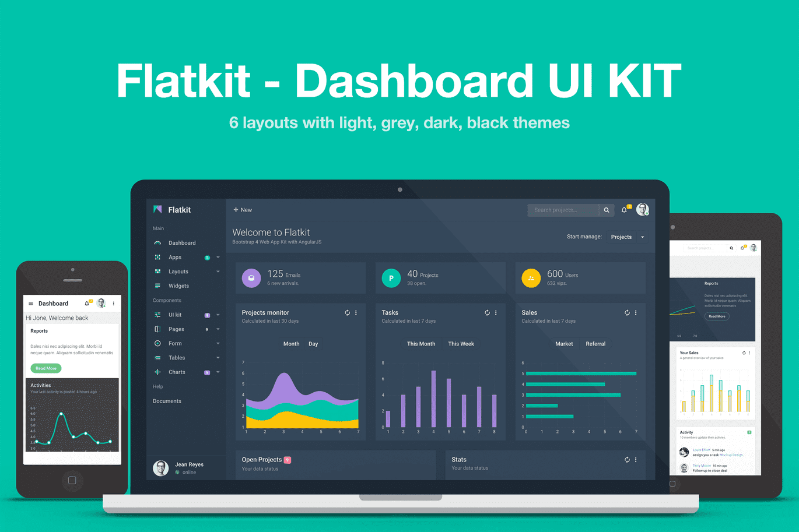The image size is (799, 532).
Task: Expand the Apps menu arrow
Action: pos(218,258)
